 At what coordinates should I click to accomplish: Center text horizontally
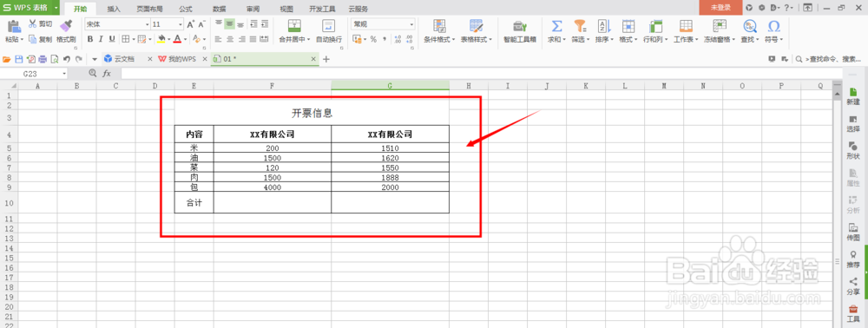tap(229, 39)
